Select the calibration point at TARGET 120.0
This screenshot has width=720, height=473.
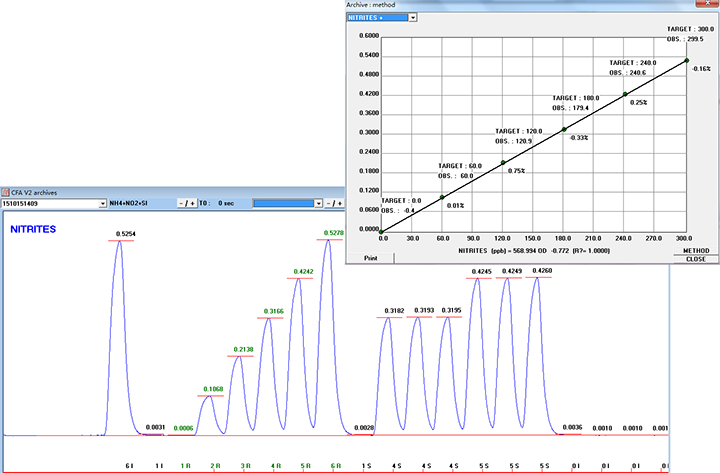[503, 162]
